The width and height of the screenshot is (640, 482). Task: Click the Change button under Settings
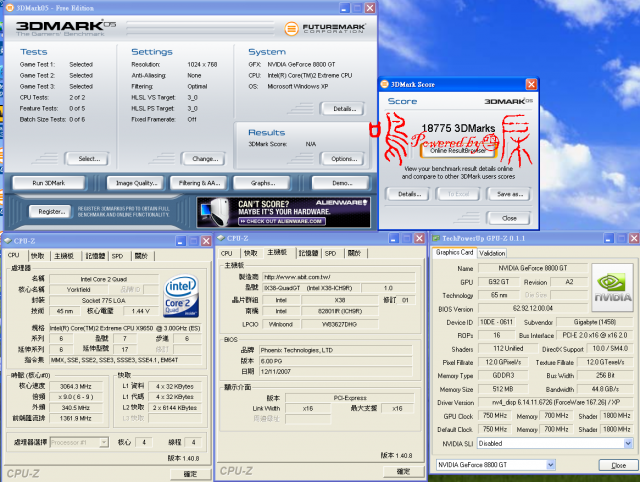point(204,159)
